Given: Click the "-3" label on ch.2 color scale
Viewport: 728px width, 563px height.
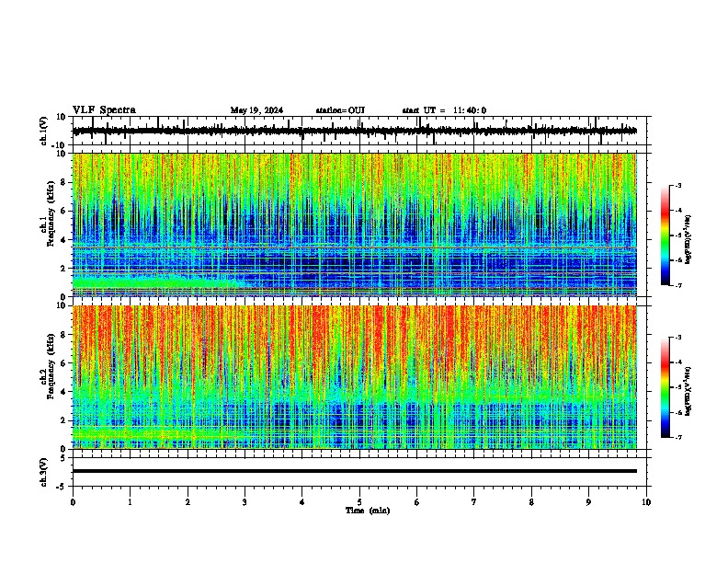Looking at the screenshot, I should click(678, 338).
